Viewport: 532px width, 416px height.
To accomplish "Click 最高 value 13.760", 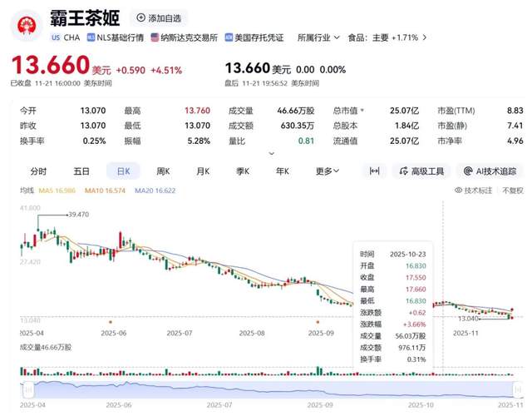I will click(x=197, y=111).
